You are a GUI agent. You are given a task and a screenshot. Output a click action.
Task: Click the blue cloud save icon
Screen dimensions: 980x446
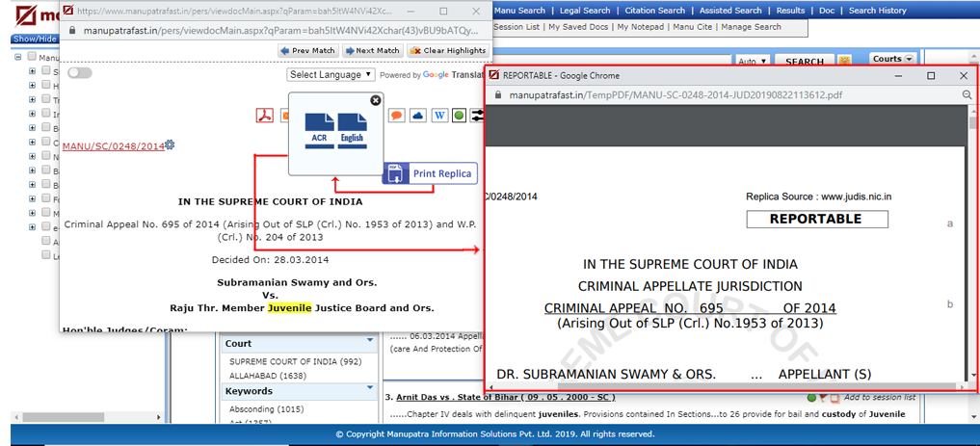pyautogui.click(x=418, y=116)
